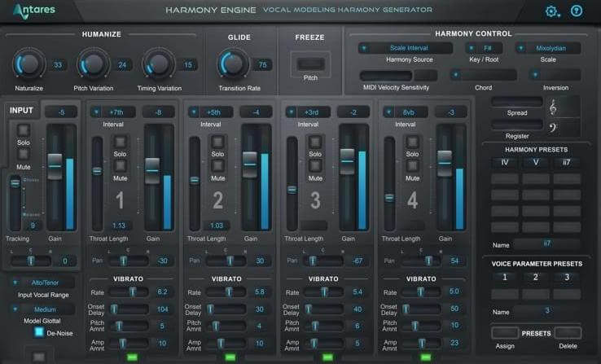Click the Pitch Variation knob
Viewport: 601px width, 364px height.
[x=93, y=64]
